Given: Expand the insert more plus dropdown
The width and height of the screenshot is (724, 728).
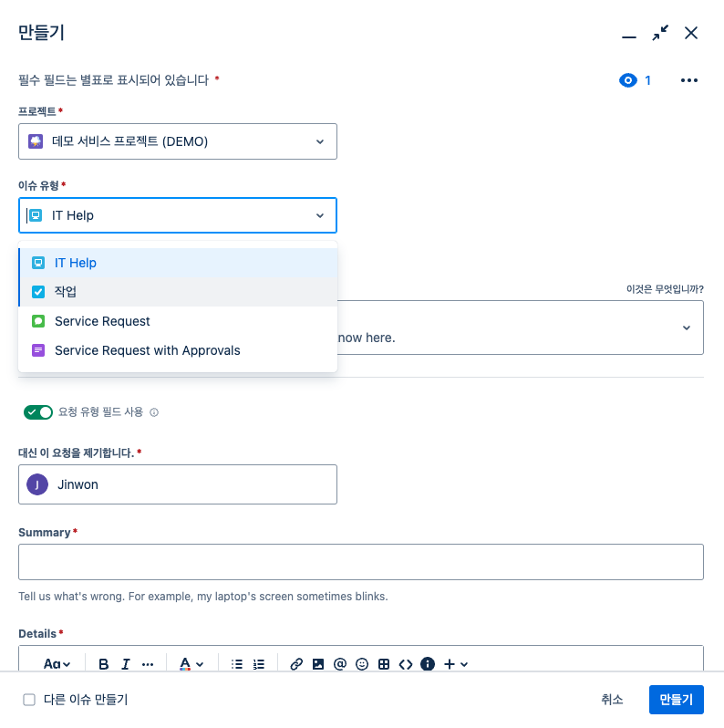Looking at the screenshot, I should (456, 664).
